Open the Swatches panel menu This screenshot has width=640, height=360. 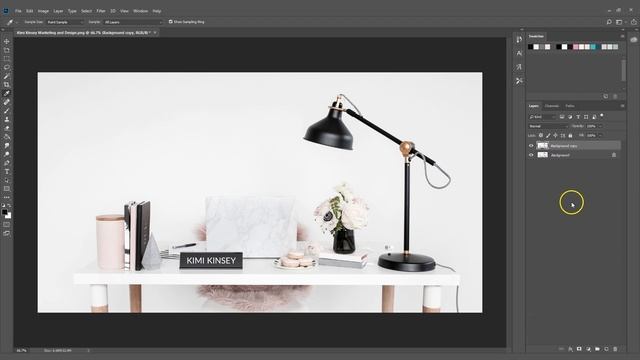622,36
